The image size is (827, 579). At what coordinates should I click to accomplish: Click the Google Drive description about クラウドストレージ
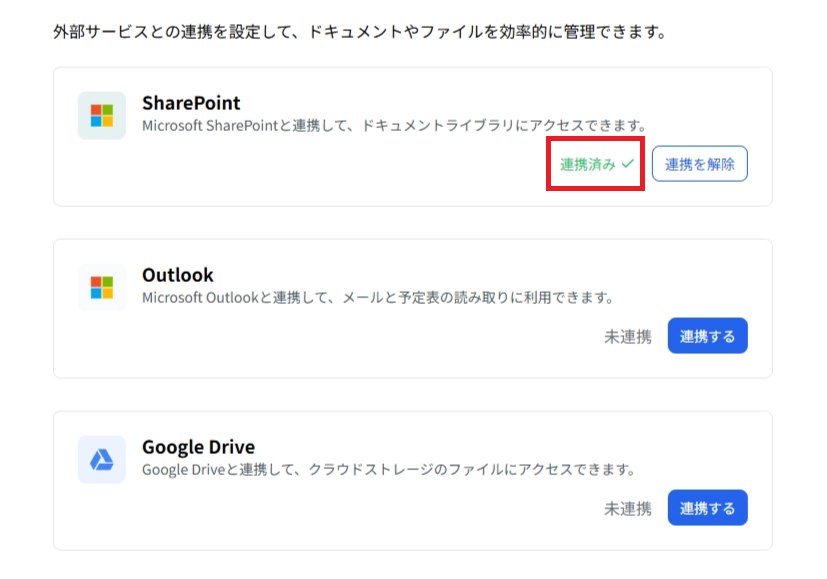click(389, 469)
